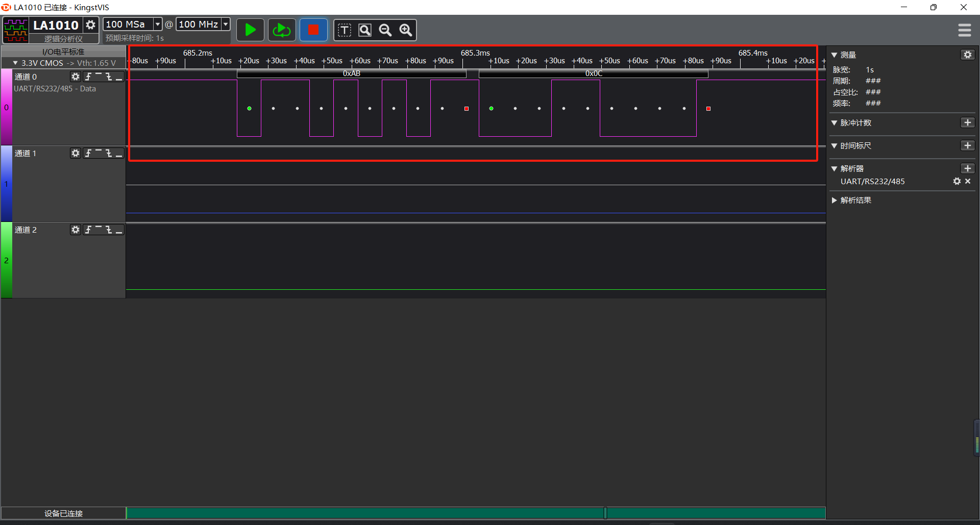Click the magenta color bar of channel 0
Screen dimensions: 980x525
(7, 107)
